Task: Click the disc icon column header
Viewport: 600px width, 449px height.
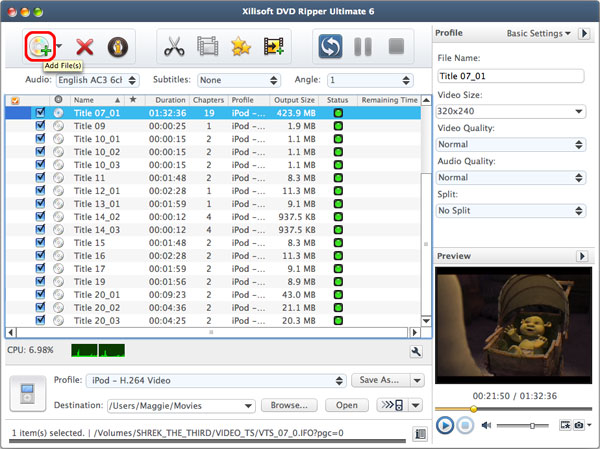Action: 58,100
